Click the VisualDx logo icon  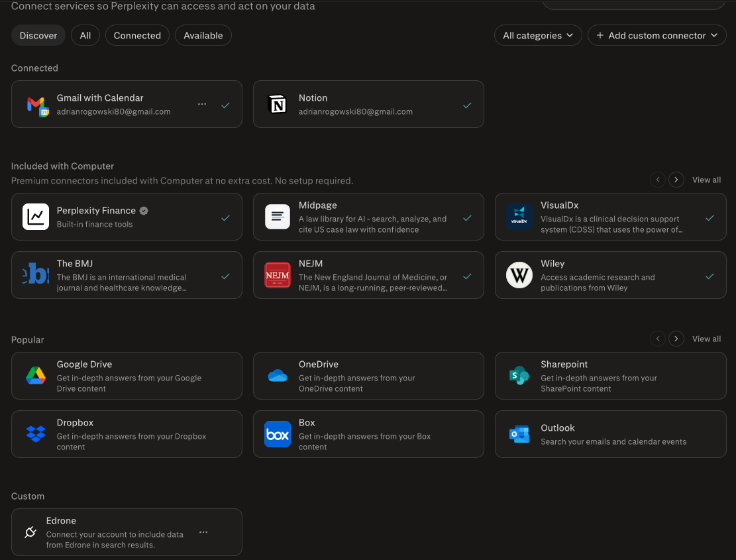[519, 217]
